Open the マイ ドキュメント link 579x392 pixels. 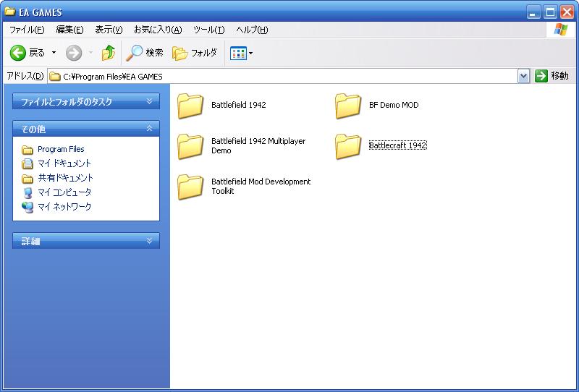[x=64, y=163]
